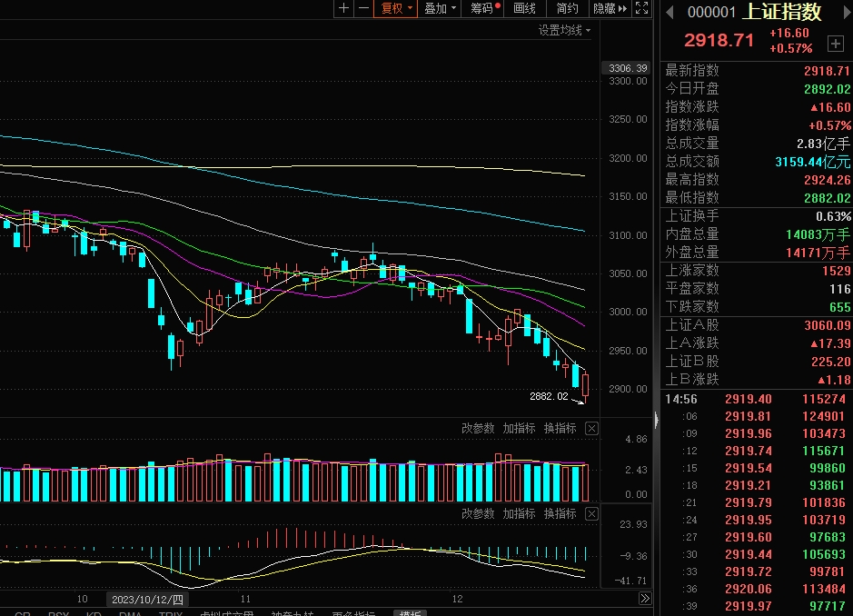Open the 叠加 overlay dropdown

coord(440,8)
